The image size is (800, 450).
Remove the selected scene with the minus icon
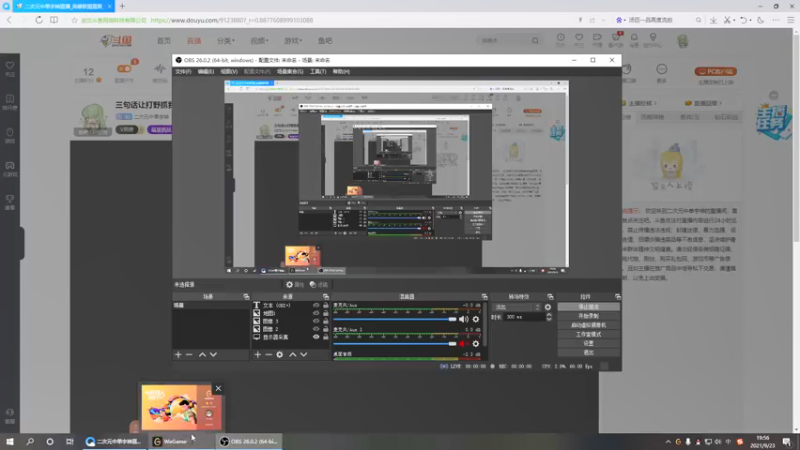pyautogui.click(x=189, y=355)
